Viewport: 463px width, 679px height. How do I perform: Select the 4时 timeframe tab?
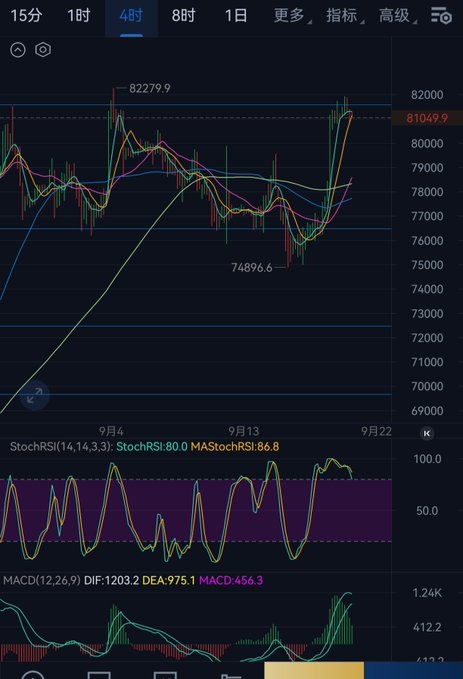click(x=131, y=16)
